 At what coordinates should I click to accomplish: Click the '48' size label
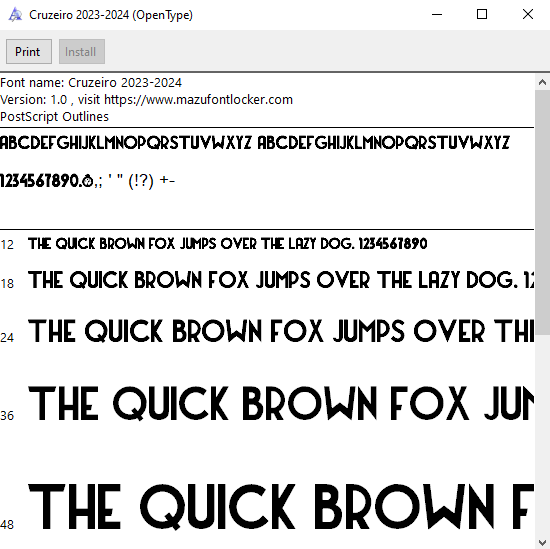[x=7, y=525]
